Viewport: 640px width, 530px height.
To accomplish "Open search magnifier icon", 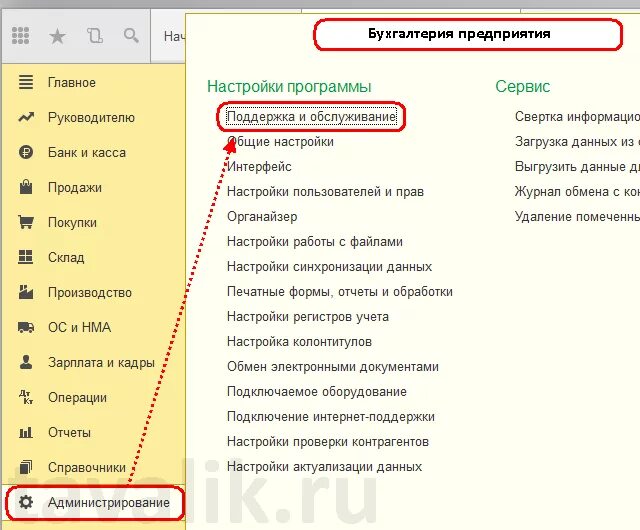I will (131, 36).
